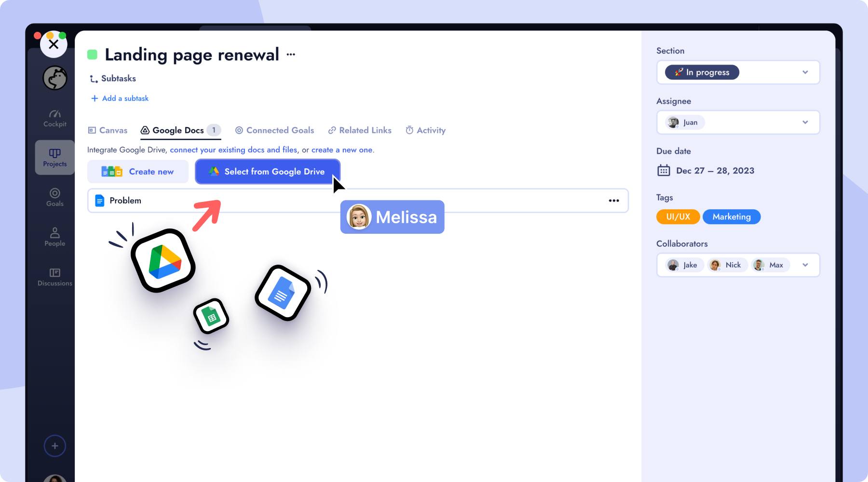868x482 pixels.
Task: Open Problem document's three-dot menu
Action: (613, 201)
